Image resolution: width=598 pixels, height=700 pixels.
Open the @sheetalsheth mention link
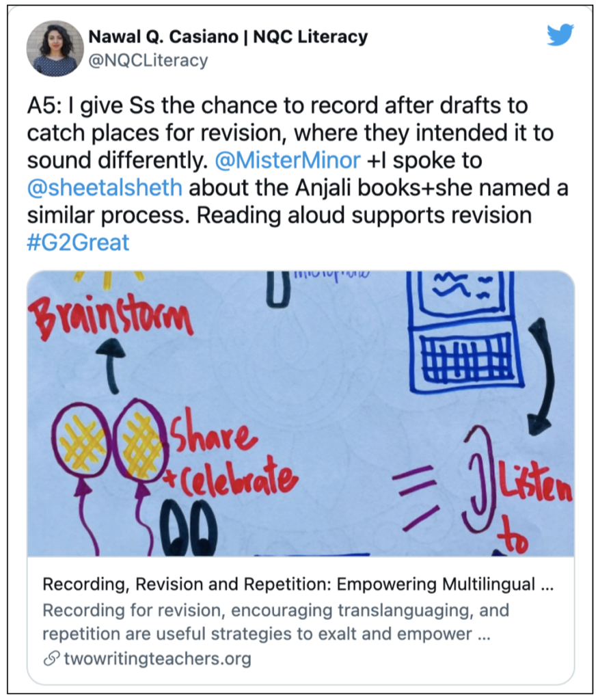105,187
